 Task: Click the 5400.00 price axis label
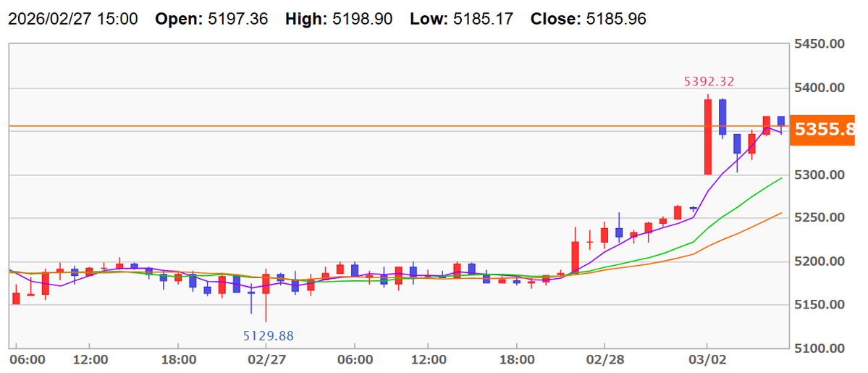[x=819, y=88]
